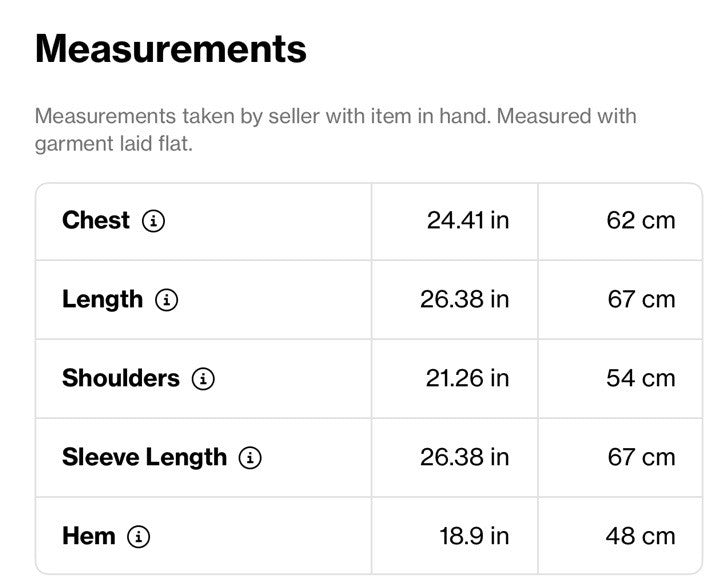Open the Hem info icon
722x588 pixels.
point(138,536)
